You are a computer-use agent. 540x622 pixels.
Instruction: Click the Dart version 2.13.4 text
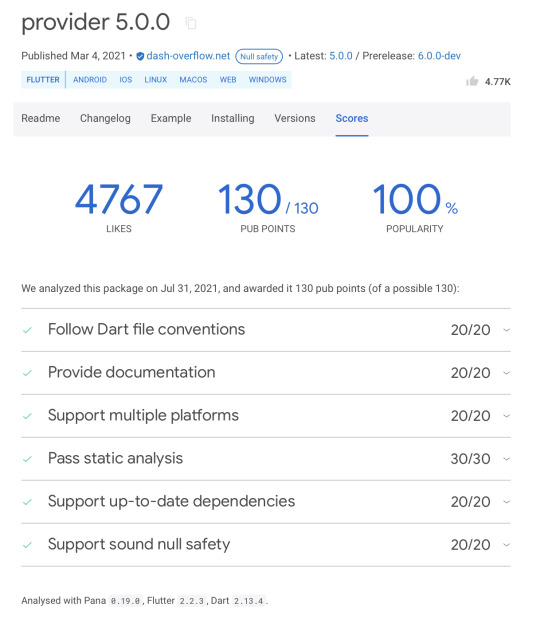click(x=248, y=601)
